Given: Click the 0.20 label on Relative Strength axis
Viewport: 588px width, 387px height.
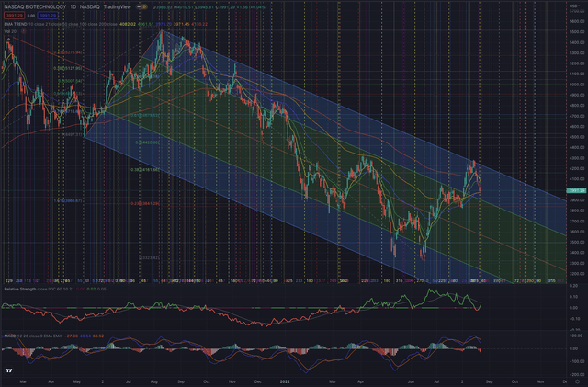Looking at the screenshot, I should 573,286.
